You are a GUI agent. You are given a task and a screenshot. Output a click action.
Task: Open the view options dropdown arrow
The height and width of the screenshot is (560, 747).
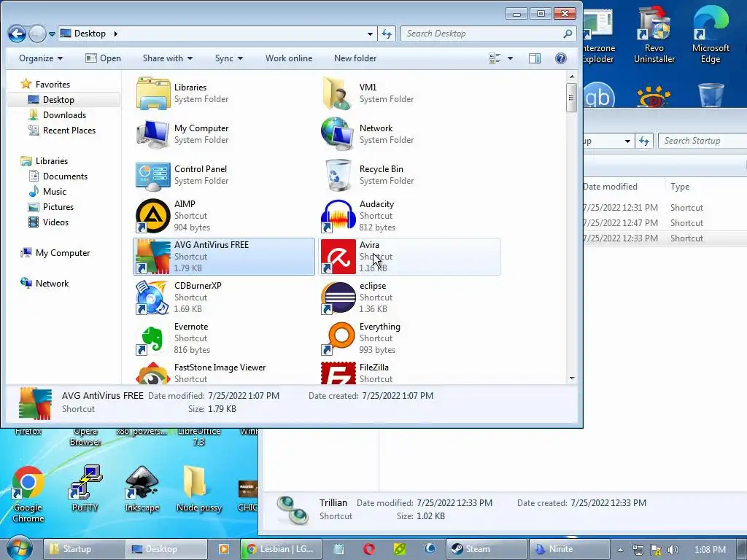510,58
